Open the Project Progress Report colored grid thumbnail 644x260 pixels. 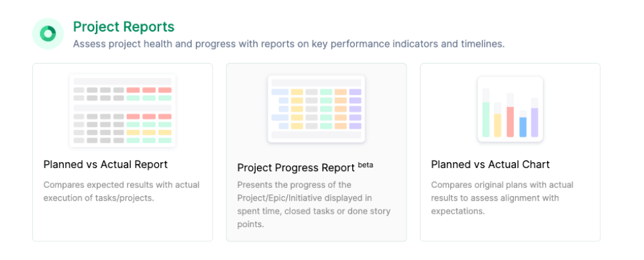tap(316, 109)
